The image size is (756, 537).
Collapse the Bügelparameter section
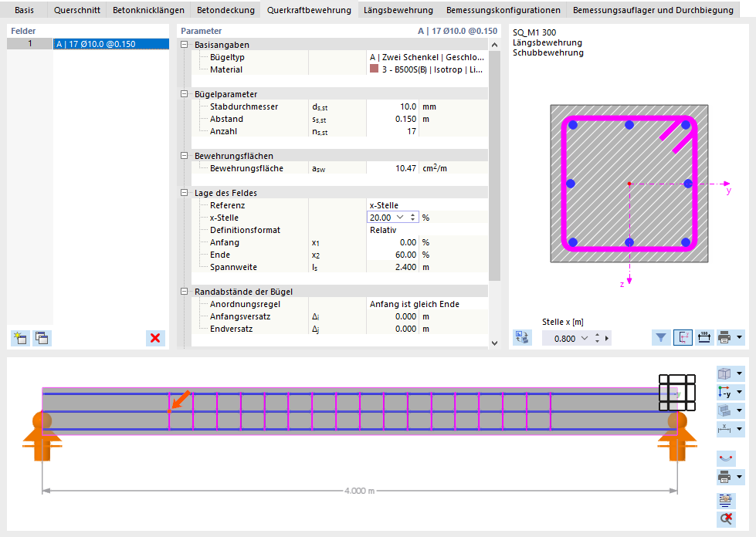pos(185,94)
